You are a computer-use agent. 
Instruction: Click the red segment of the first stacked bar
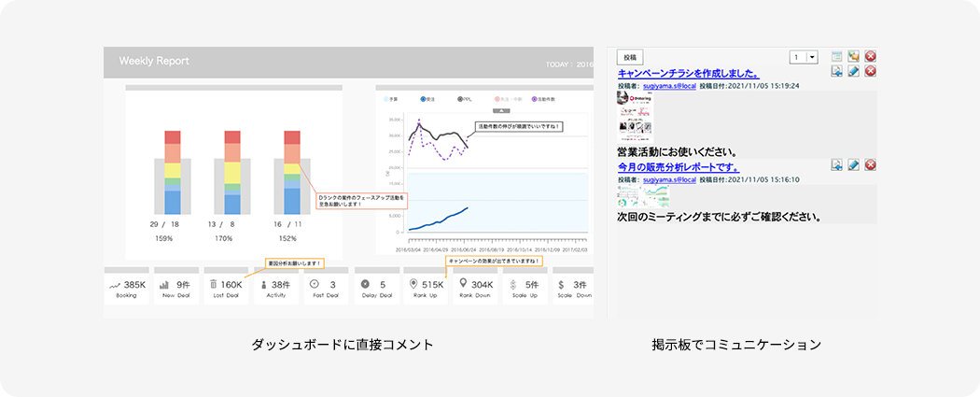[173, 136]
